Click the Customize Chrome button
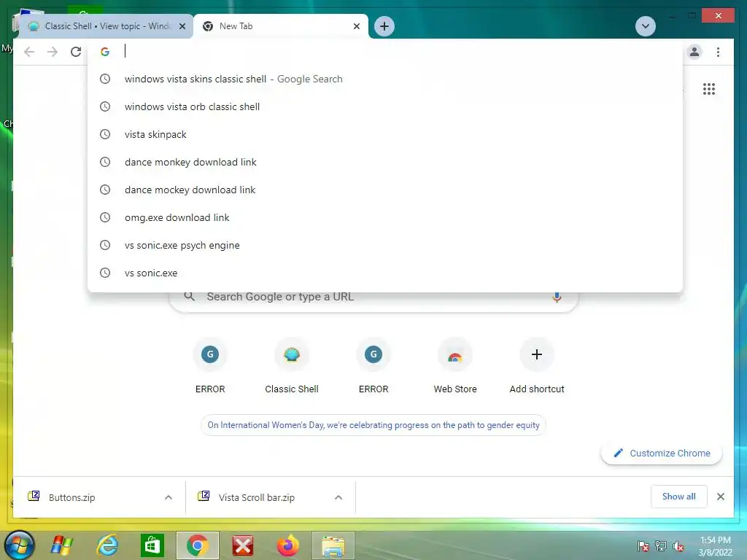Image resolution: width=747 pixels, height=560 pixels. click(x=662, y=454)
